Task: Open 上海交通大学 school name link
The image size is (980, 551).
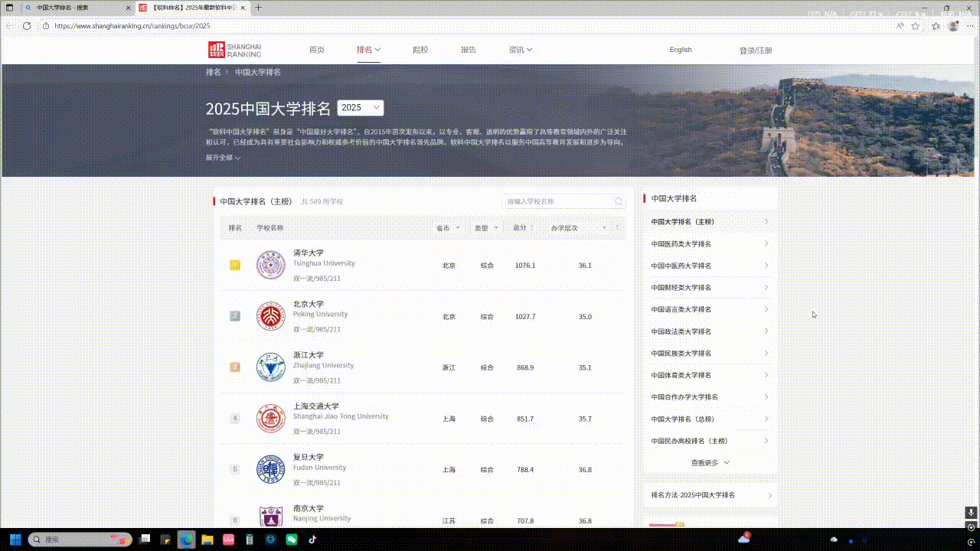Action: click(x=316, y=406)
